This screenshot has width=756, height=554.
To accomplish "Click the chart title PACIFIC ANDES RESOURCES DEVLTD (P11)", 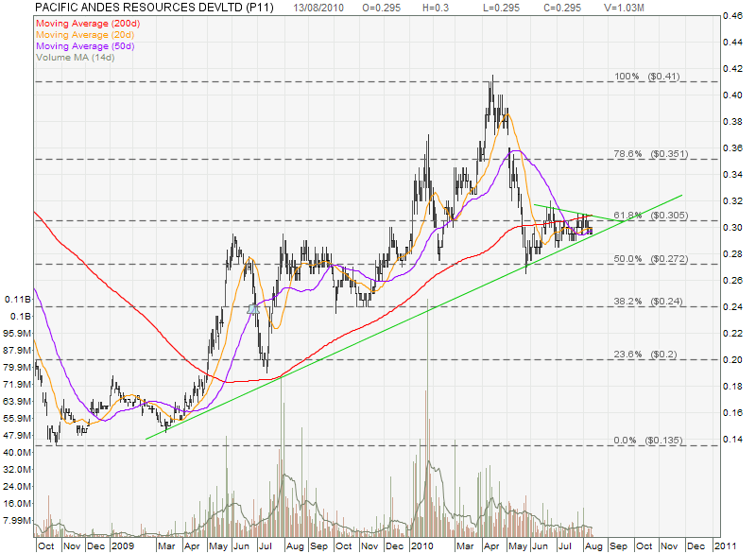I will tap(154, 8).
